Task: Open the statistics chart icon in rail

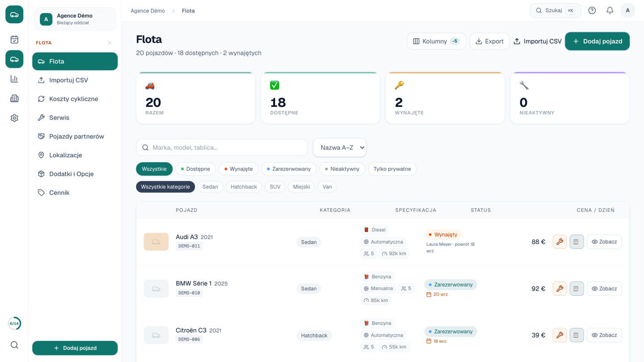Action: (14, 79)
